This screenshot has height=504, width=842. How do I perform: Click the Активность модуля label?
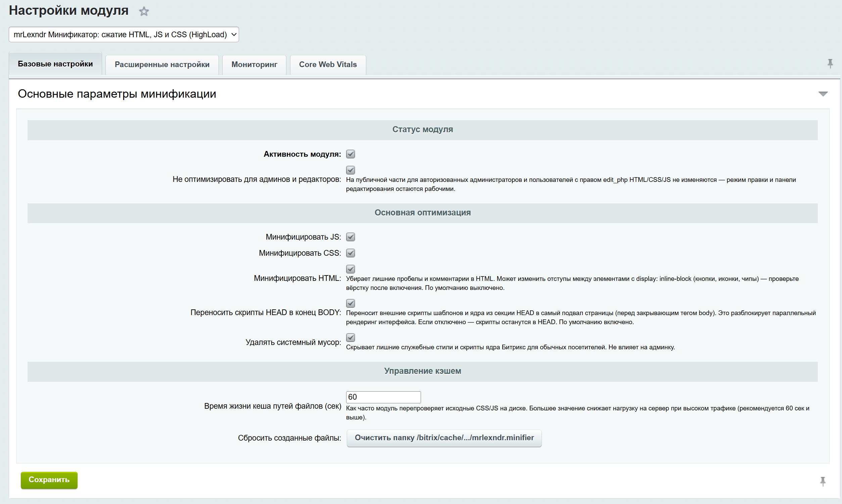302,154
